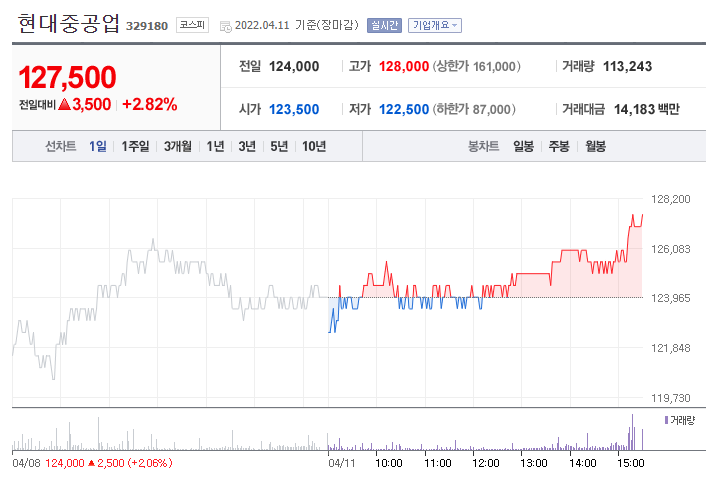
Task: Click lower limit text 하한가 87,000
Action: [x=474, y=109]
